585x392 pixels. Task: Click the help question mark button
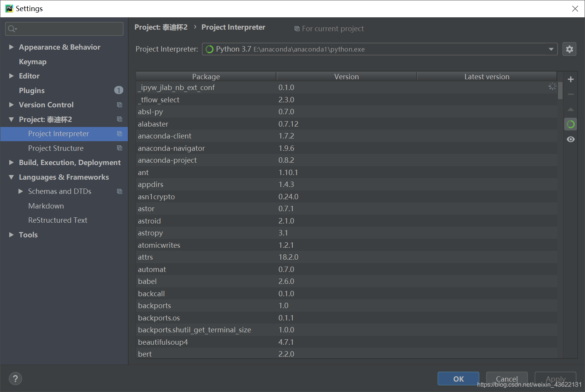pos(15,379)
